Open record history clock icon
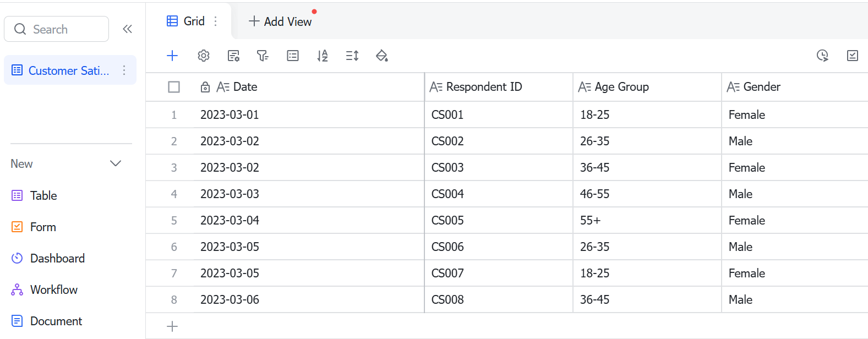 coord(822,56)
